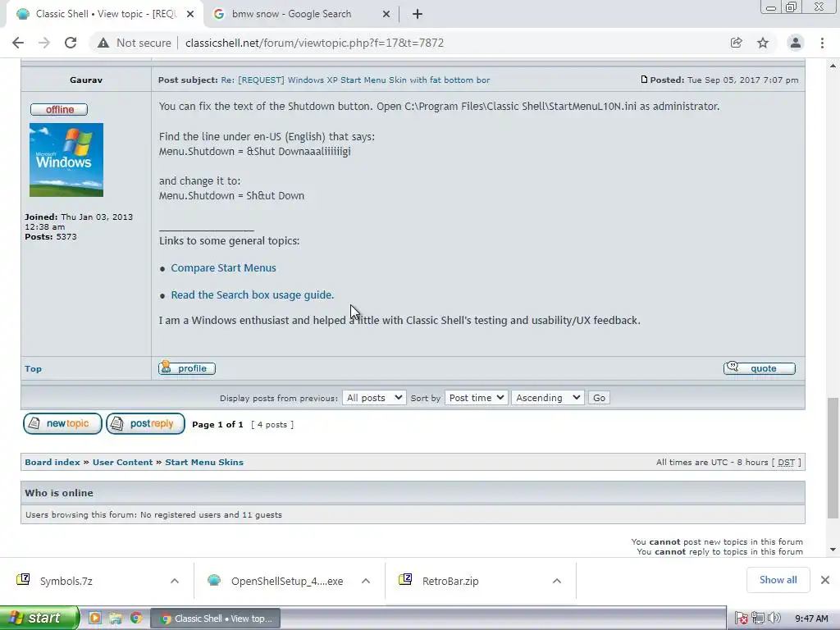
Task: Open the downloaded RetroBar.zip file
Action: (450, 582)
